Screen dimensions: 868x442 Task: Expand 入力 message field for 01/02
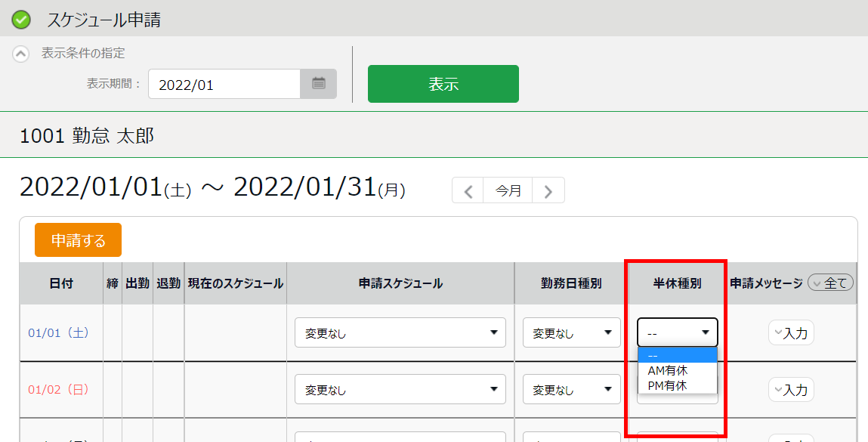(x=791, y=390)
